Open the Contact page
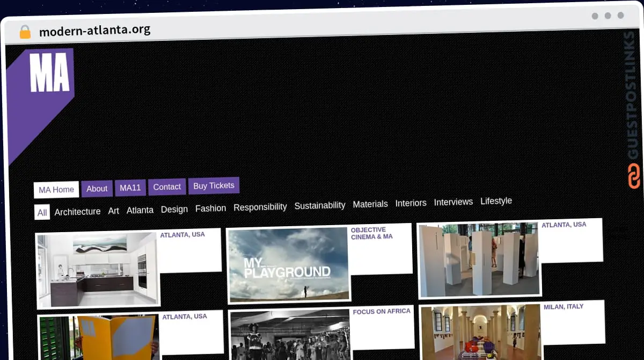 tap(167, 187)
